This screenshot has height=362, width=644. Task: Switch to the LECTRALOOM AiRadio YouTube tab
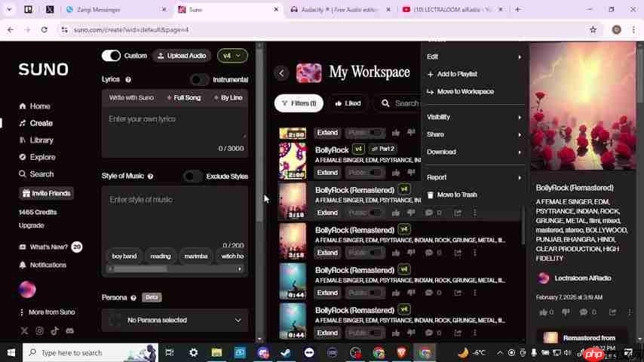point(452,10)
